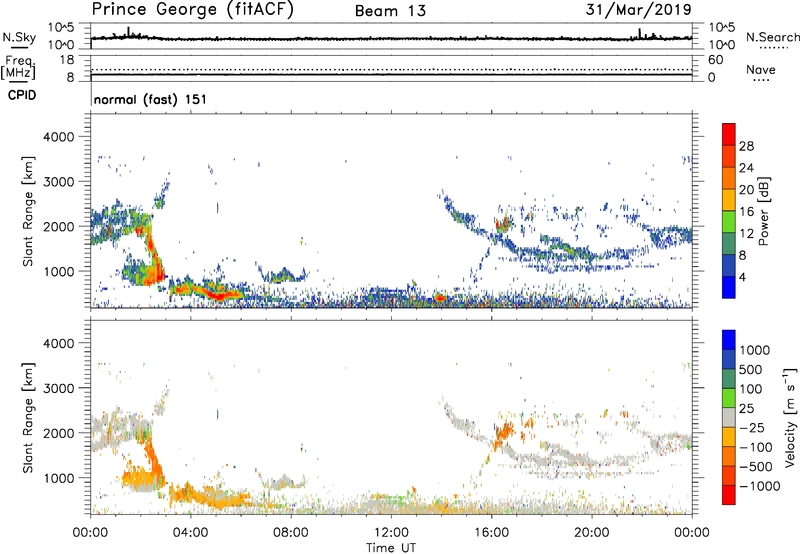Click the 12 label on the Power colorbar
The height and width of the screenshot is (554, 800).
(746, 234)
